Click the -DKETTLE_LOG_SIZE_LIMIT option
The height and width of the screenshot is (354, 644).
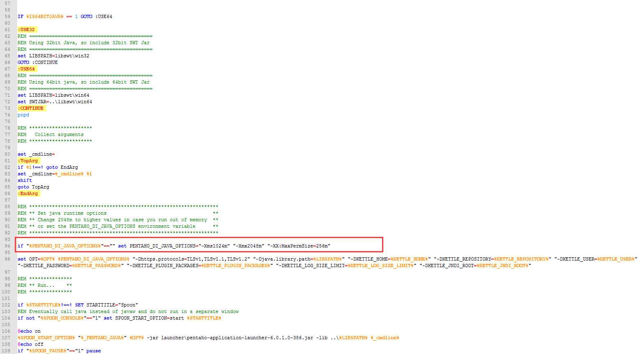click(x=346, y=265)
